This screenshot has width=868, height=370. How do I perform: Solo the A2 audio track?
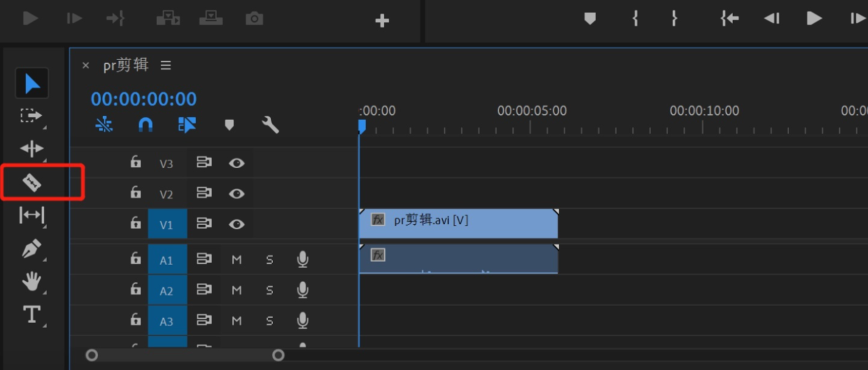269,290
